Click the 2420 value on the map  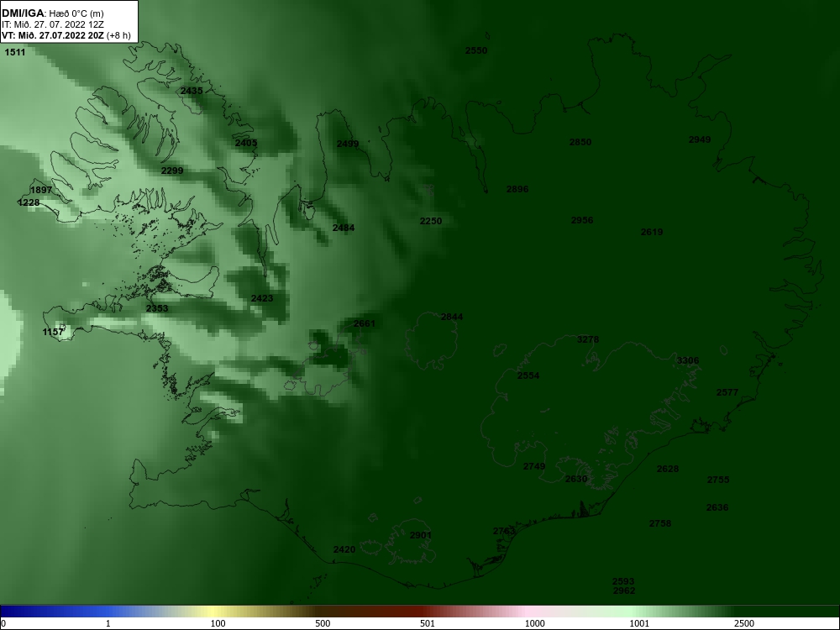344,549
